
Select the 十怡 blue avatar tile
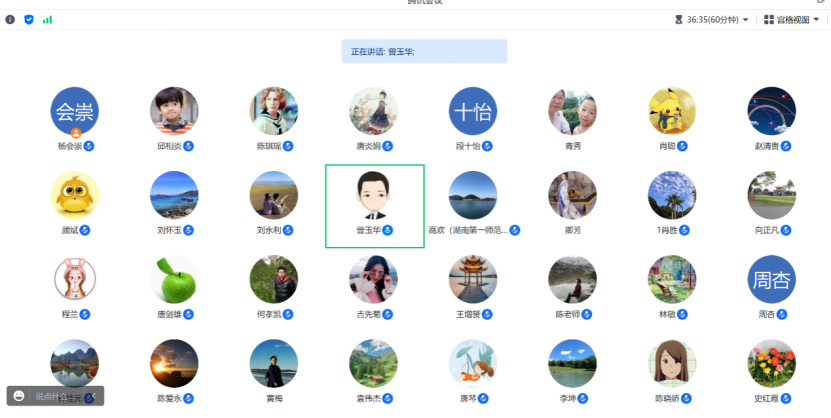[x=473, y=111]
